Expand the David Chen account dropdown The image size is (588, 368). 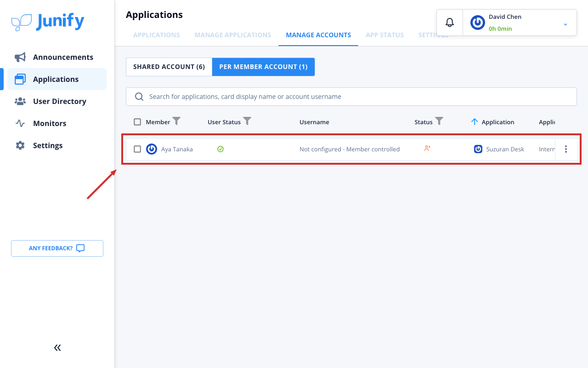pyautogui.click(x=565, y=24)
